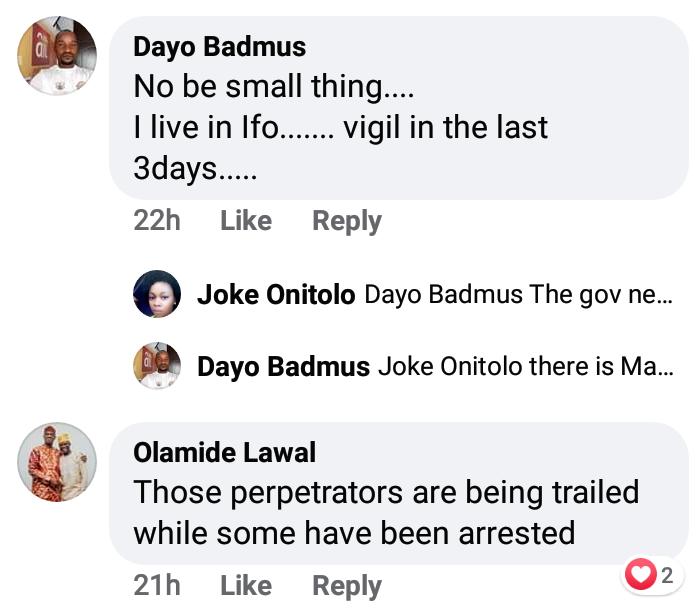Like Dayo Badmus's comment about Ifo
This screenshot has width=698, height=608.
tap(246, 220)
